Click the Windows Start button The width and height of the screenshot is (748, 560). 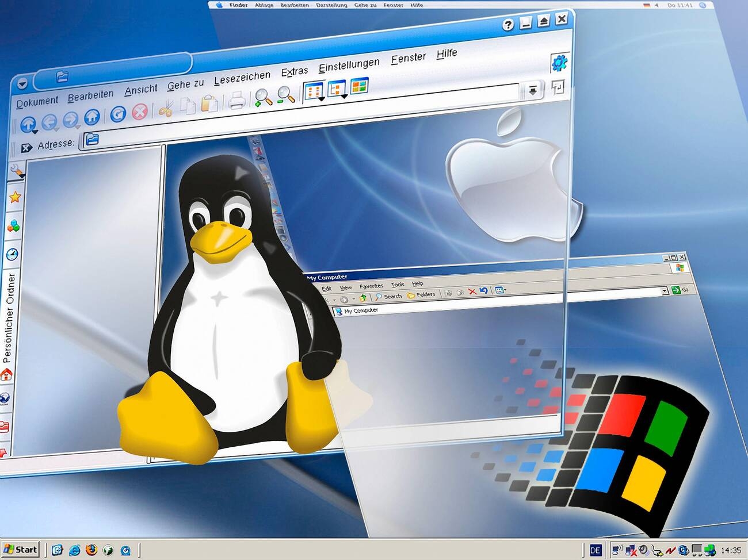20,550
